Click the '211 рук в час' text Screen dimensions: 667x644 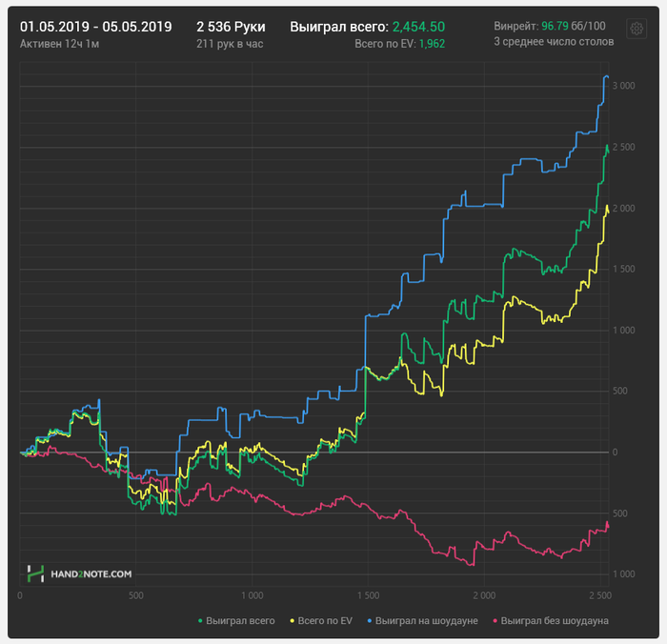click(230, 44)
